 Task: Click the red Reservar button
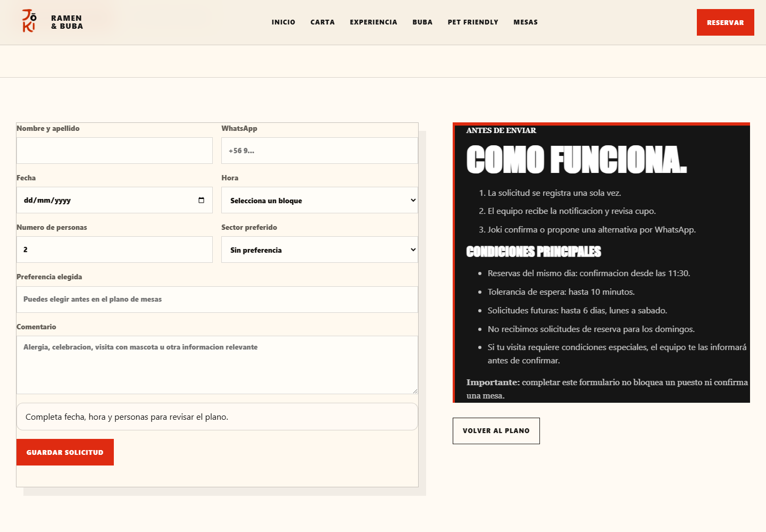pyautogui.click(x=726, y=22)
